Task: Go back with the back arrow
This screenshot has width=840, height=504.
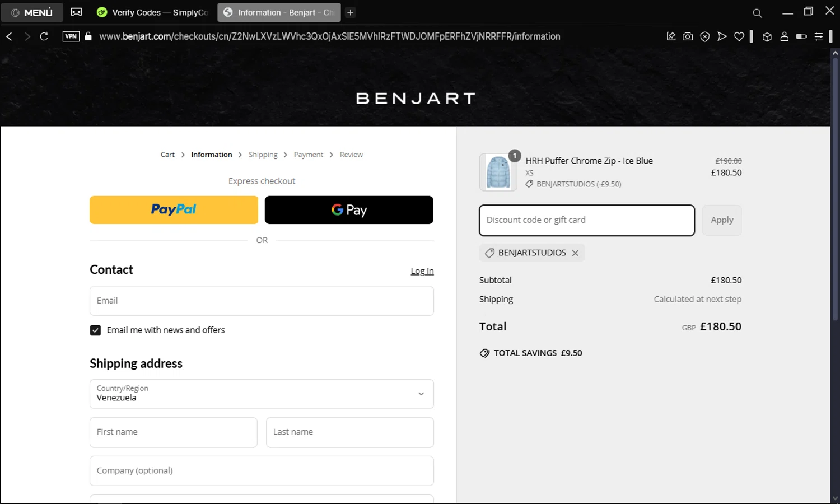Action: (x=9, y=36)
